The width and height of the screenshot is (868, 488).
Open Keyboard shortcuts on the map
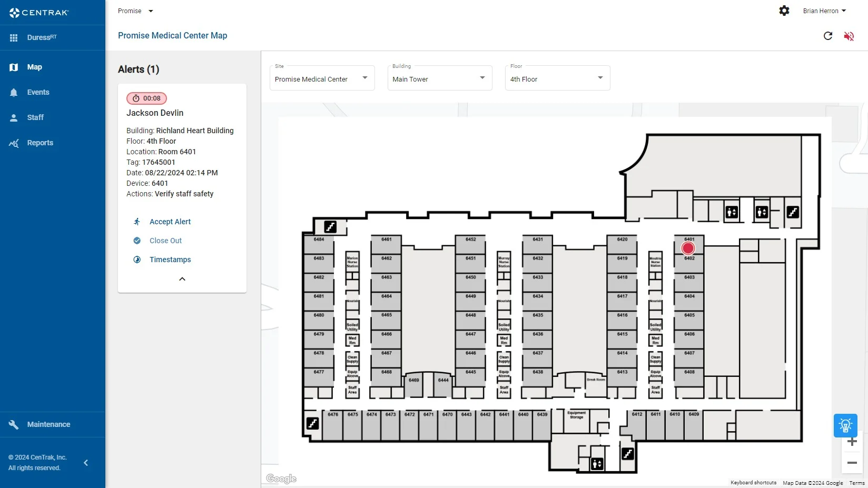(x=753, y=483)
